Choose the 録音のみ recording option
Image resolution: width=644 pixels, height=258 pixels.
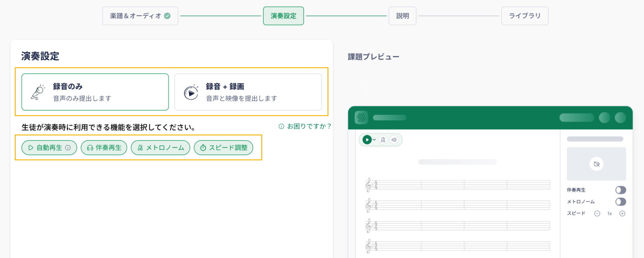[95, 92]
